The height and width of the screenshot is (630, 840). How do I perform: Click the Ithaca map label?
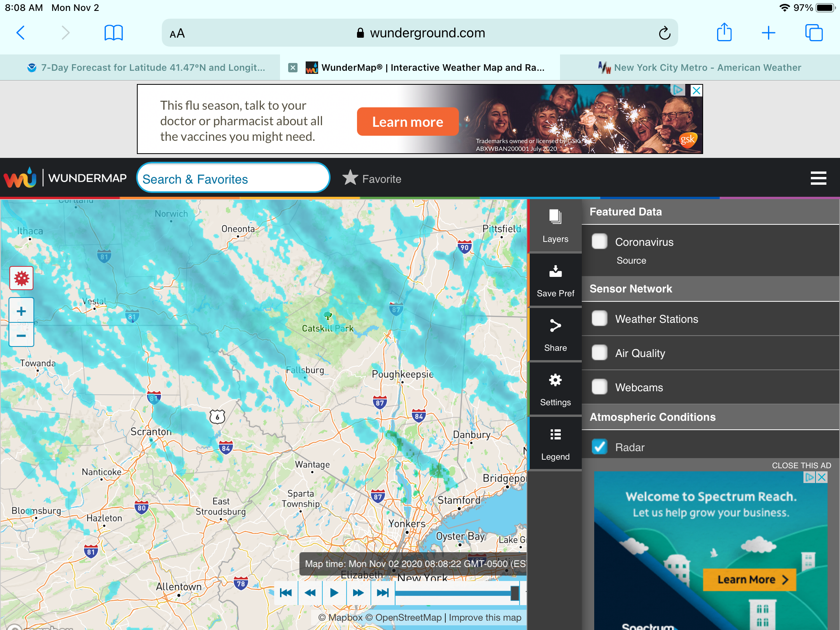pos(30,231)
